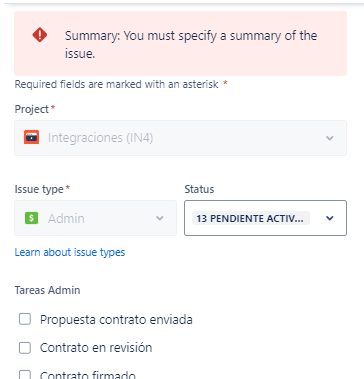Expand the Issue type chevron arrow
This screenshot has height=379, width=364.
click(160, 218)
